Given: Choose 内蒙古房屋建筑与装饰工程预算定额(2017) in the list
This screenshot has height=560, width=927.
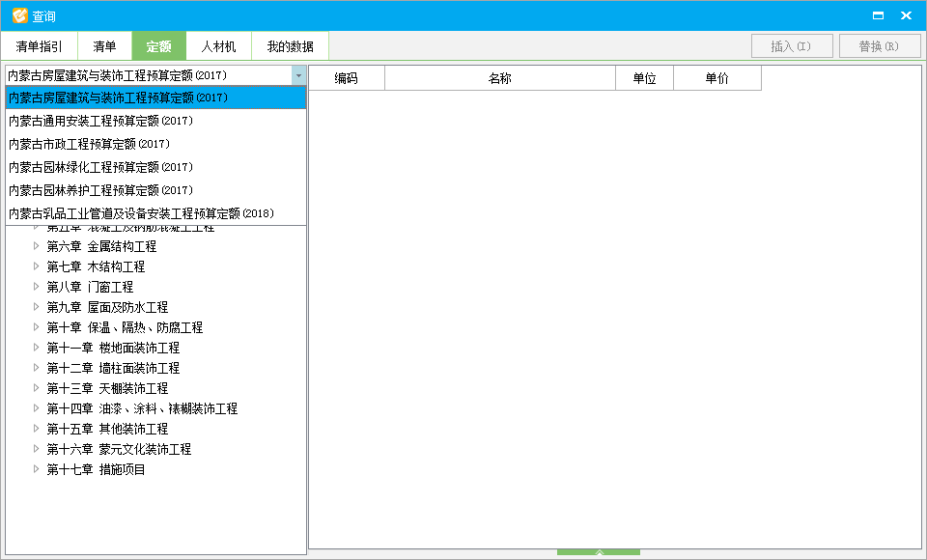Looking at the screenshot, I should tap(155, 98).
